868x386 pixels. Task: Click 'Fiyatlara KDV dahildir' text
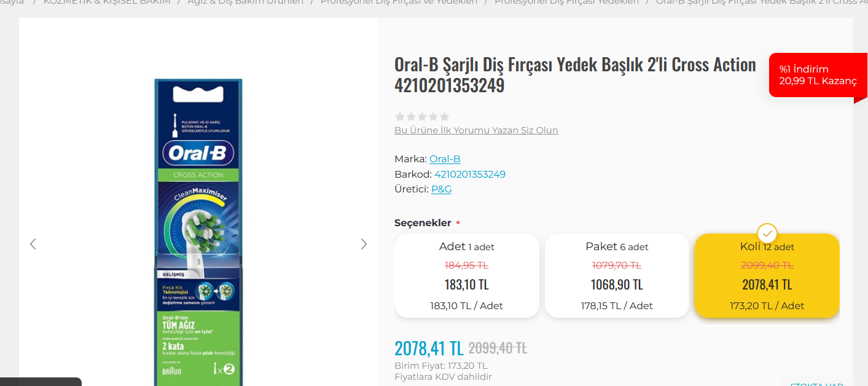pos(443,377)
